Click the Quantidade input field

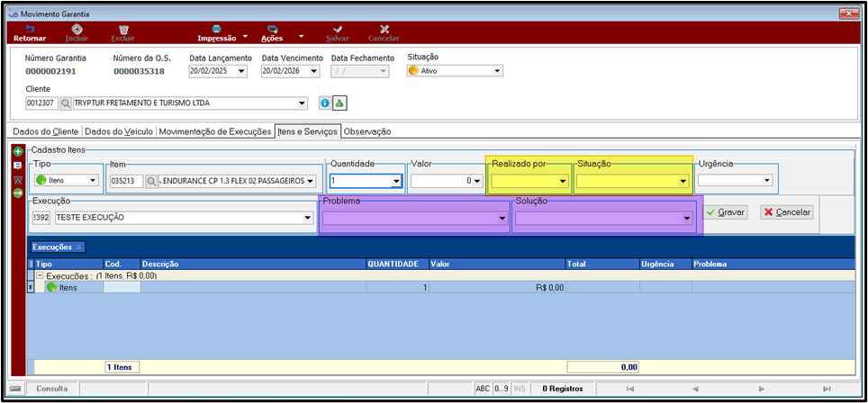tap(367, 181)
